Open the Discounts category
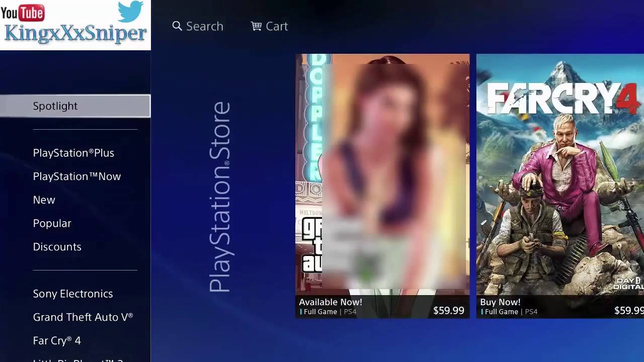 pyautogui.click(x=57, y=247)
